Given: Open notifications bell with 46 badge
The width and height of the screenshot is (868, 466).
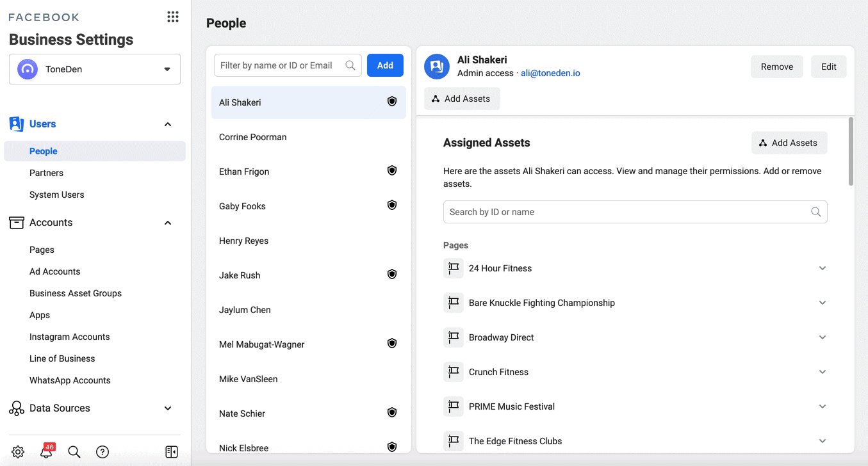Looking at the screenshot, I should pos(46,451).
